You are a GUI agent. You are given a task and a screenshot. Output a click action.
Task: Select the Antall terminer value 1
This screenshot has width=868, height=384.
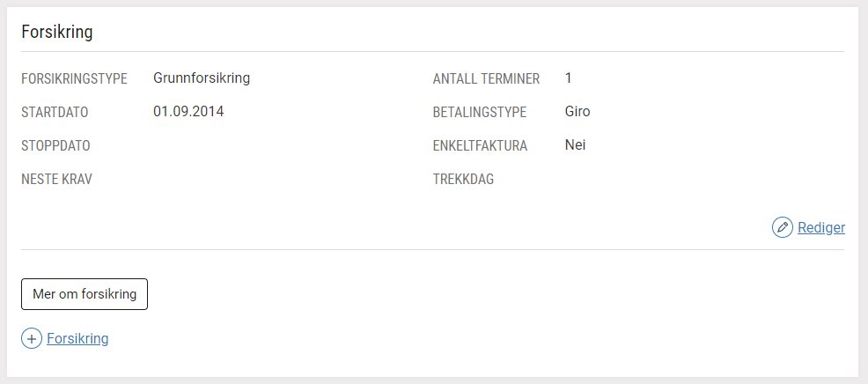pos(569,78)
